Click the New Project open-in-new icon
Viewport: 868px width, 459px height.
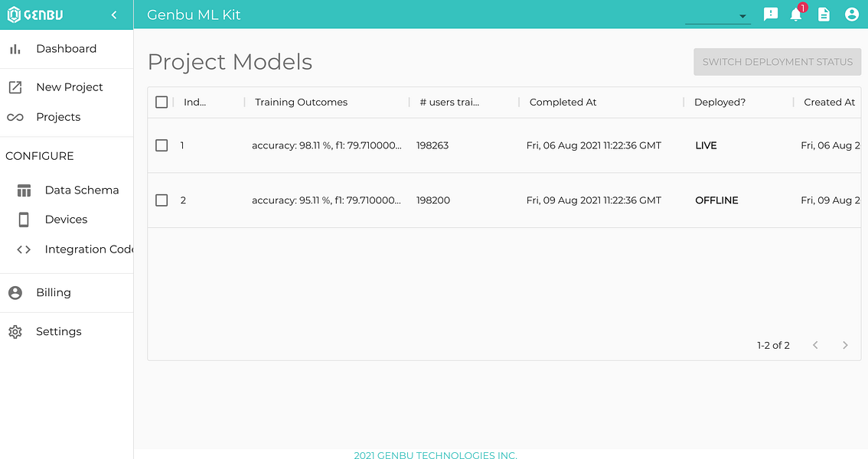[x=15, y=87]
